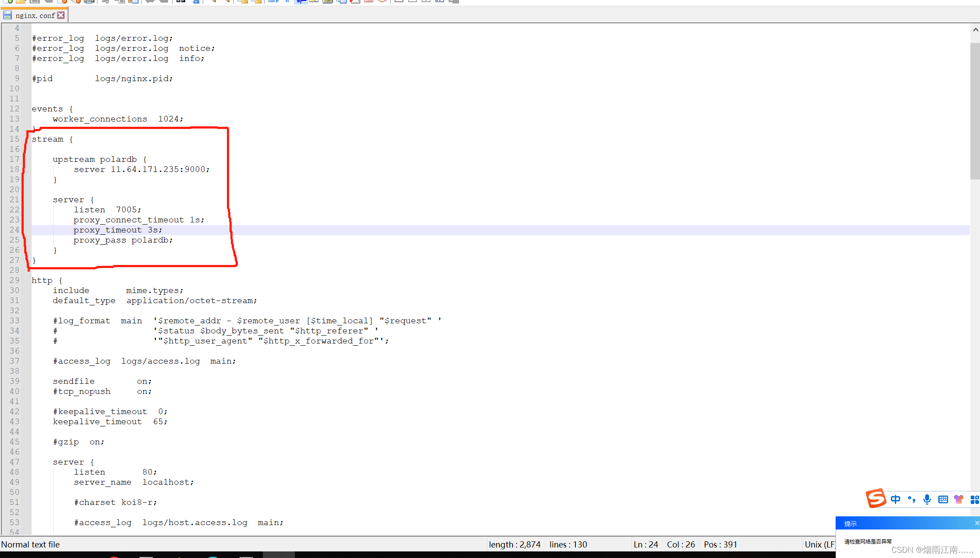Open Sogou soft keyboard icon
This screenshot has width=980, height=558.
943,499
